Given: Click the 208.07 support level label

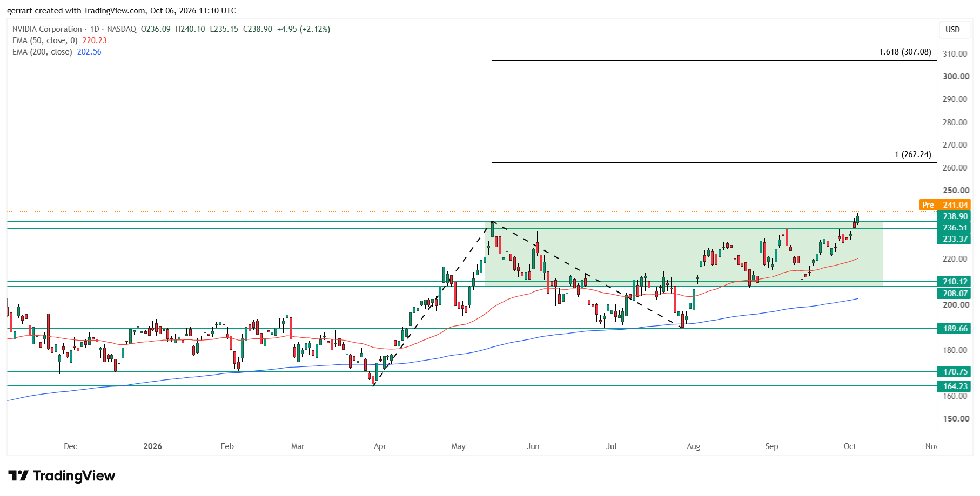Looking at the screenshot, I should [955, 294].
